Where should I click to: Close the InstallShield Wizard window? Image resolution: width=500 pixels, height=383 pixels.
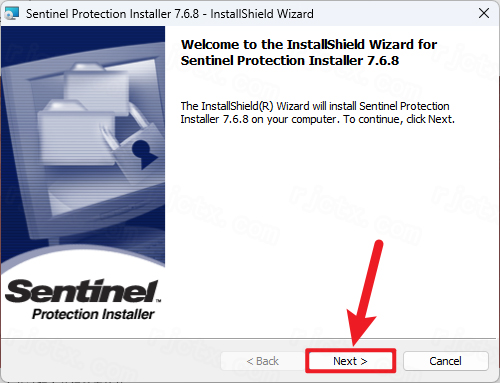tap(484, 13)
